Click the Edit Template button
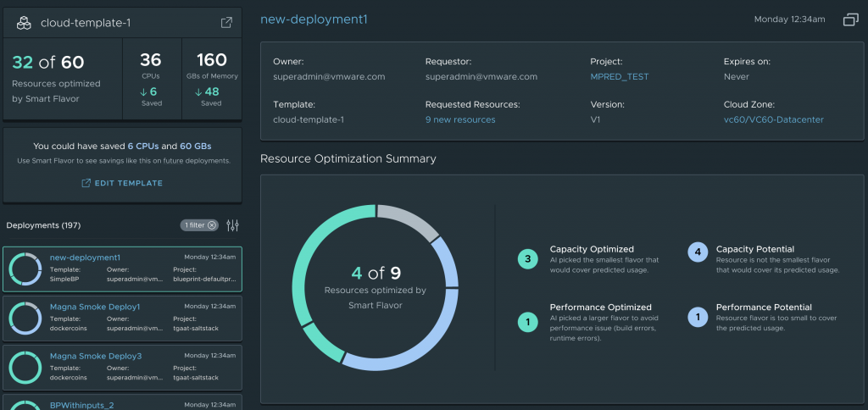Screen dimensions: 868x410 click(122, 183)
